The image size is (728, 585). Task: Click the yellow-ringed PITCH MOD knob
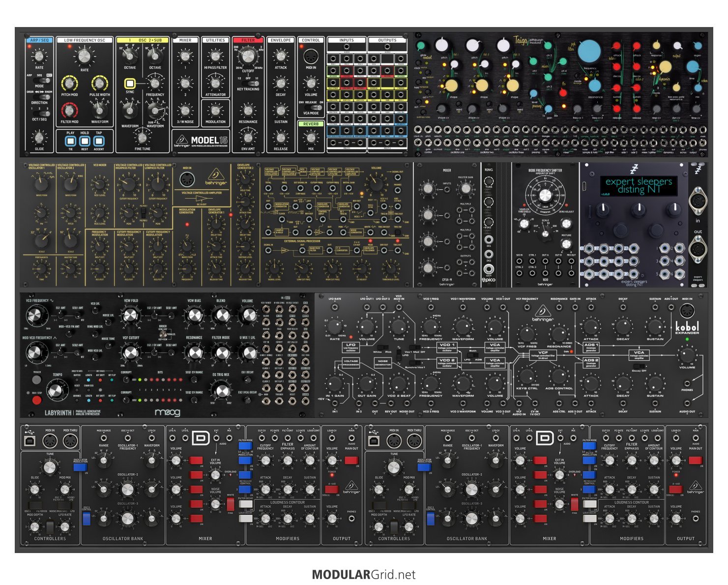(x=70, y=84)
